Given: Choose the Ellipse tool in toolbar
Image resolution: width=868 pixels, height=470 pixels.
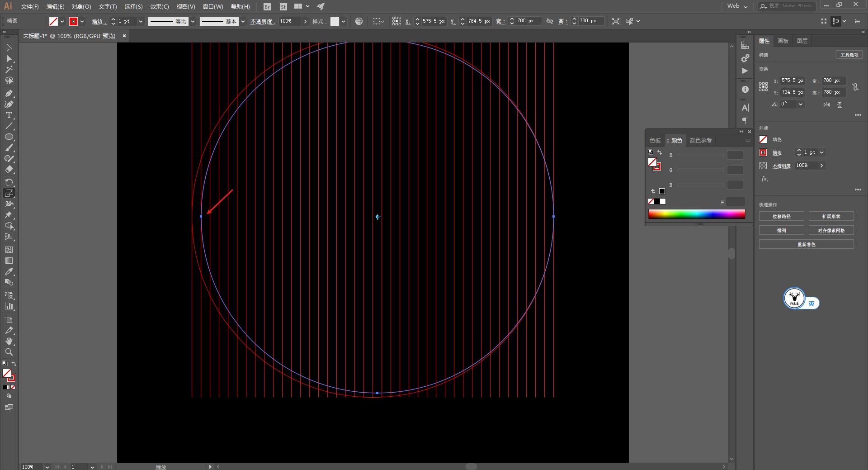Looking at the screenshot, I should (9, 137).
